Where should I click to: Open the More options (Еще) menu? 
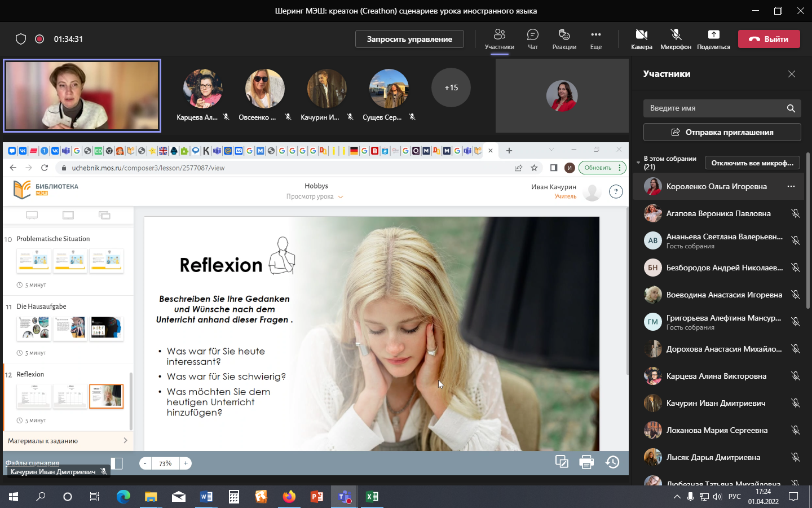click(x=595, y=38)
